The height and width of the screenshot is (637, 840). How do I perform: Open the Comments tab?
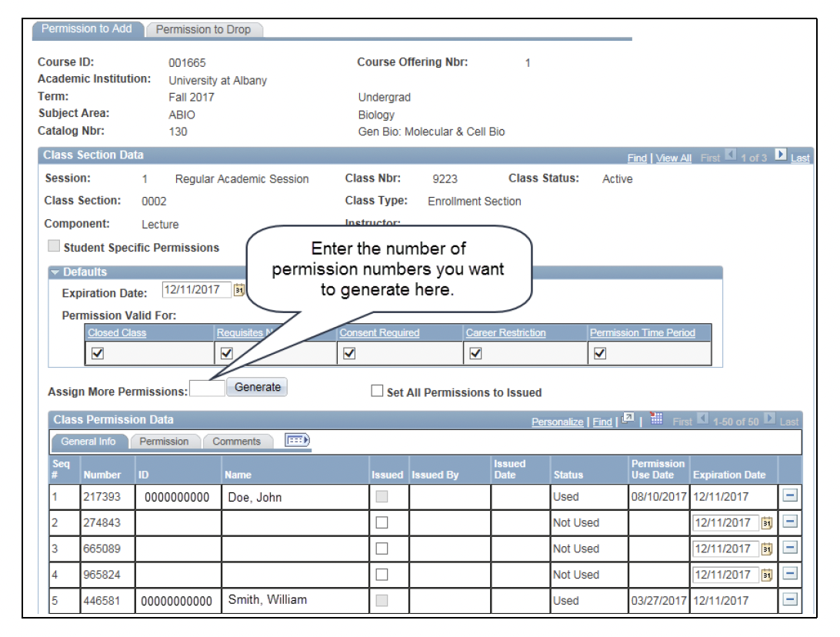pos(236,442)
